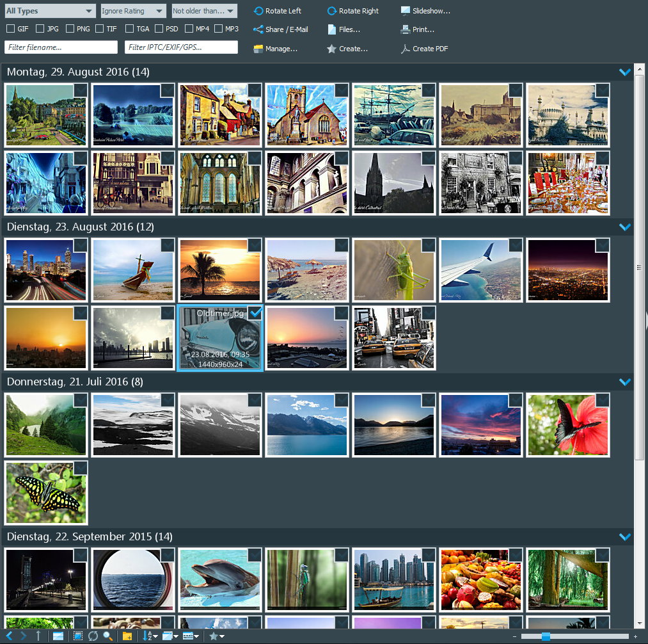The height and width of the screenshot is (644, 648).
Task: Click the Filter filename input field
Action: 61,47
